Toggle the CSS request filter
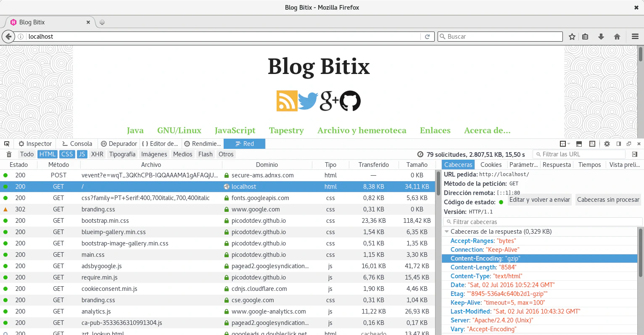The width and height of the screenshot is (644, 335). click(x=67, y=154)
